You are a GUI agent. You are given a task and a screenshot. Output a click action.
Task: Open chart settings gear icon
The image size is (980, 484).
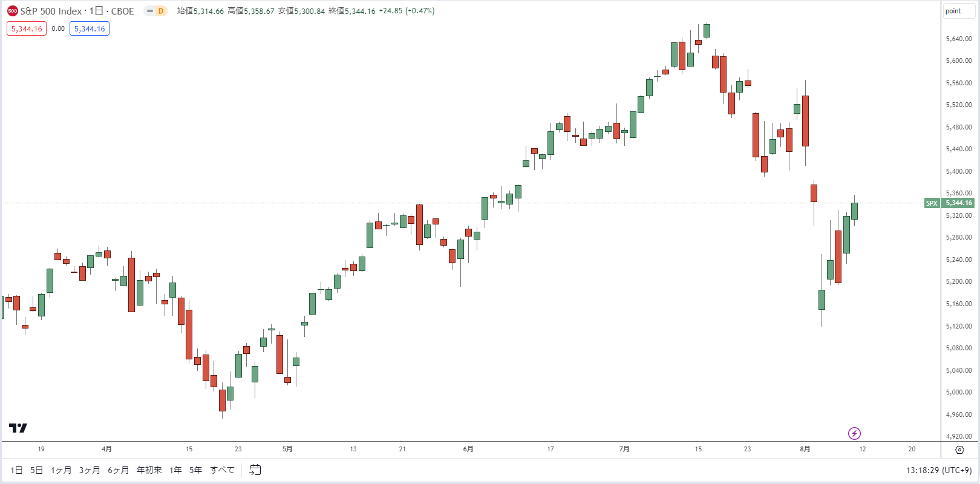959,450
